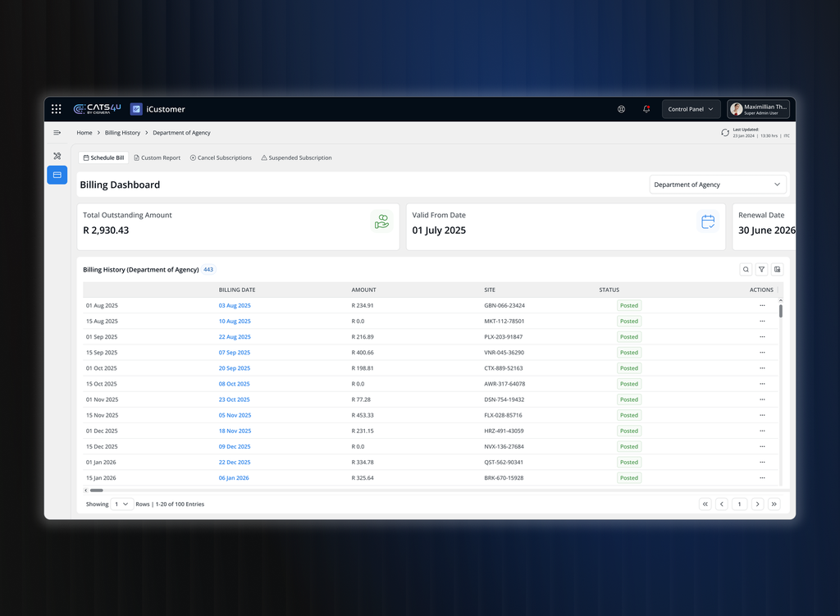Expand Department of Agency dropdown
The height and width of the screenshot is (616, 840).
coord(717,185)
